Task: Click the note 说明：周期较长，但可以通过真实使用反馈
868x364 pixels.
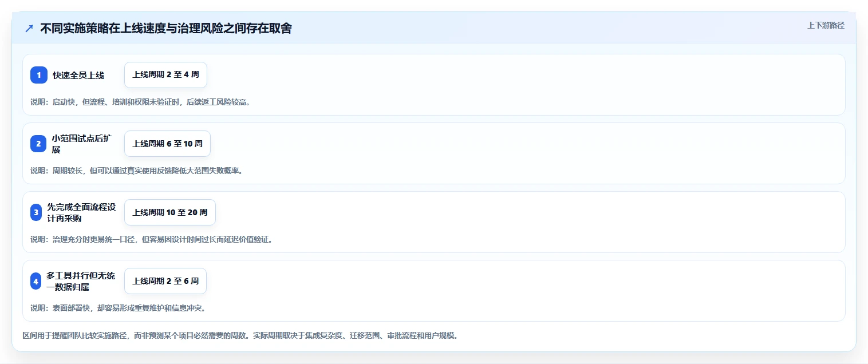Action: 136,171
